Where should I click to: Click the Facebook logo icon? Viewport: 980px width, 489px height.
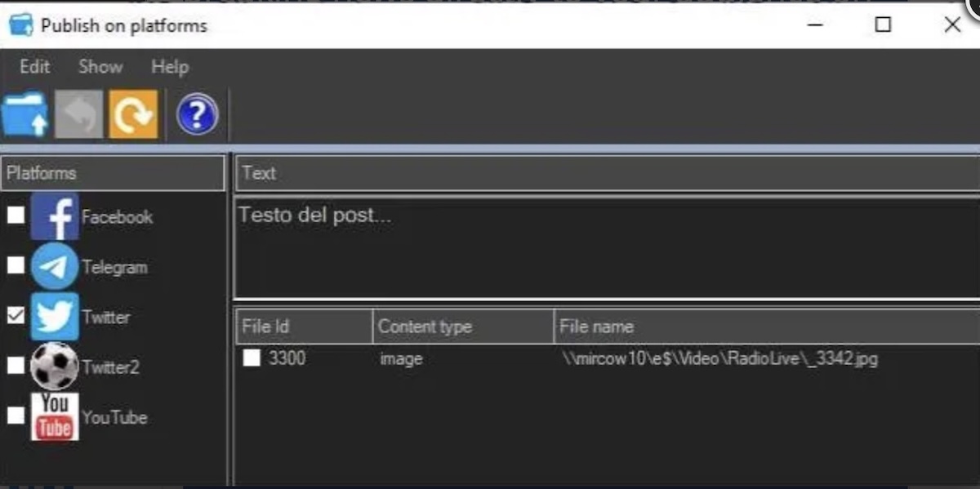click(55, 216)
